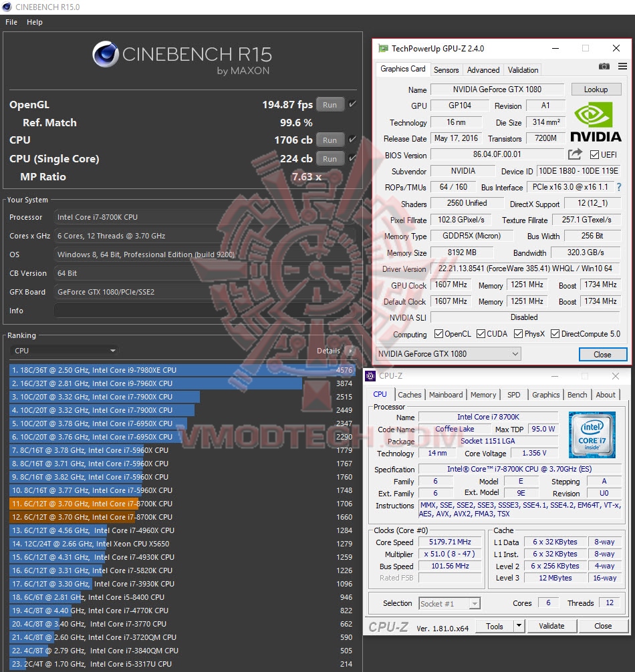Click the Tools button in CPU-Z
Viewport: 635px width, 672px height.
tap(495, 626)
